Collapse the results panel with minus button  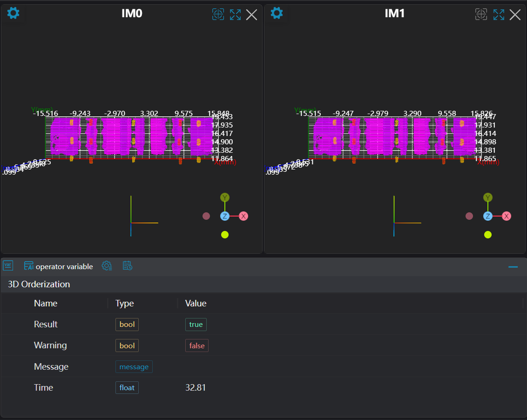pyautogui.click(x=513, y=267)
